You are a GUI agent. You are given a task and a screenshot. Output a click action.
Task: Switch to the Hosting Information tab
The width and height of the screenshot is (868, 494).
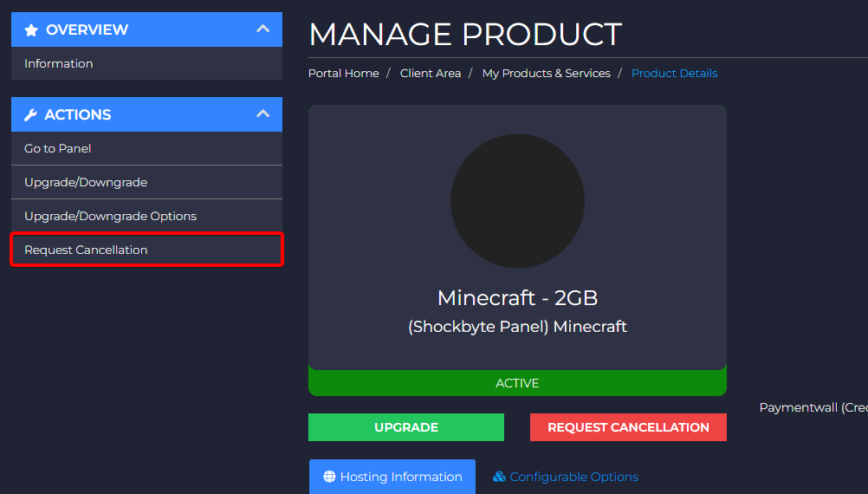coord(392,477)
